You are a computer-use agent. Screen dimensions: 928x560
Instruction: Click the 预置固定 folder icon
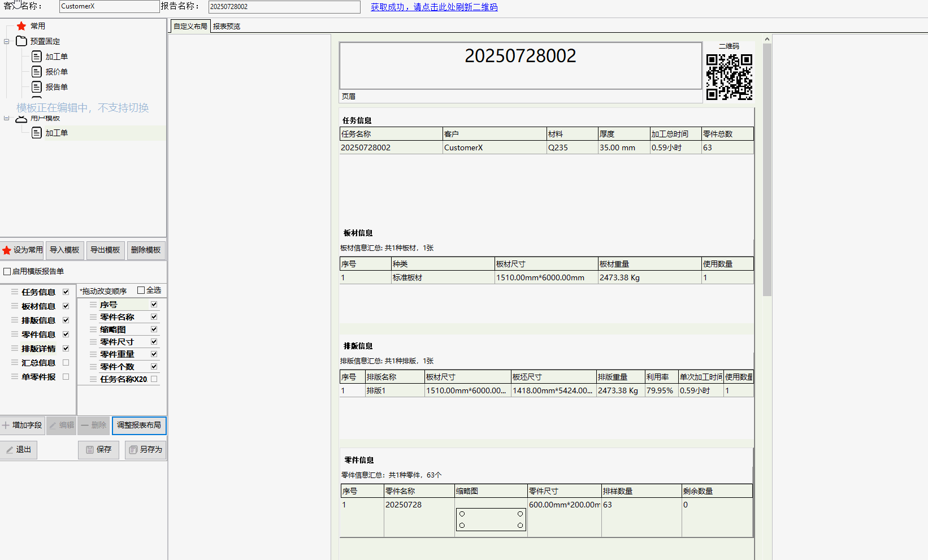[x=21, y=41]
